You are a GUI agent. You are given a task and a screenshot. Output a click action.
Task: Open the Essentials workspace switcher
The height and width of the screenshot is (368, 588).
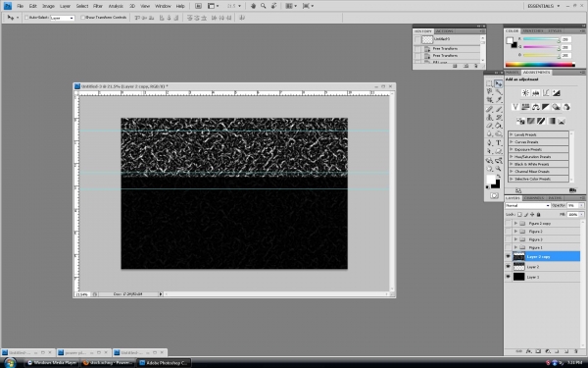click(543, 6)
